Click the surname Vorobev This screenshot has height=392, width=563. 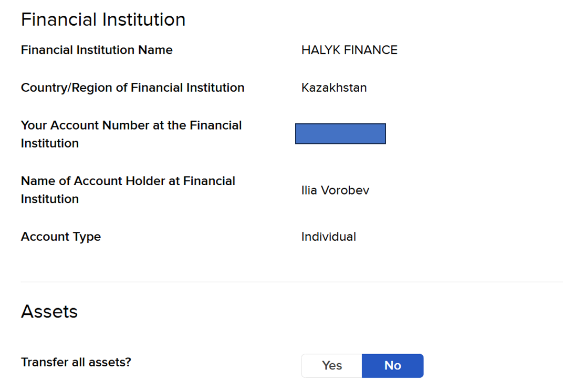point(345,190)
